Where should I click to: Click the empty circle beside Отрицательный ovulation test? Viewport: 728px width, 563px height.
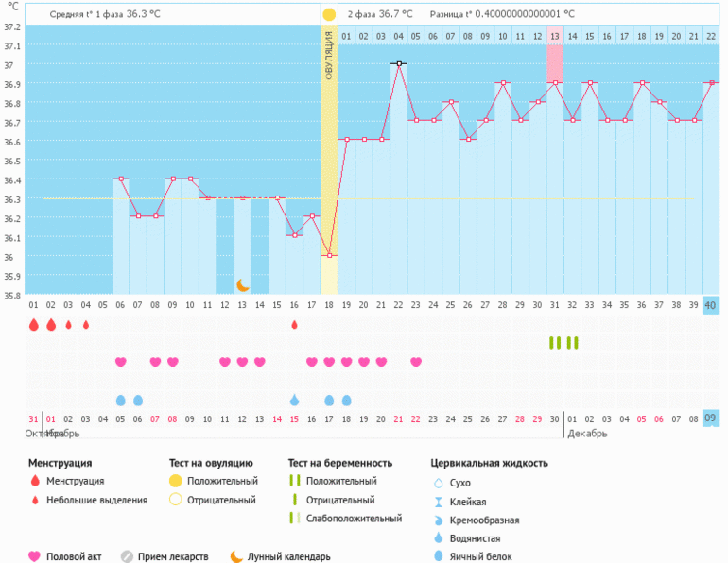click(x=174, y=500)
